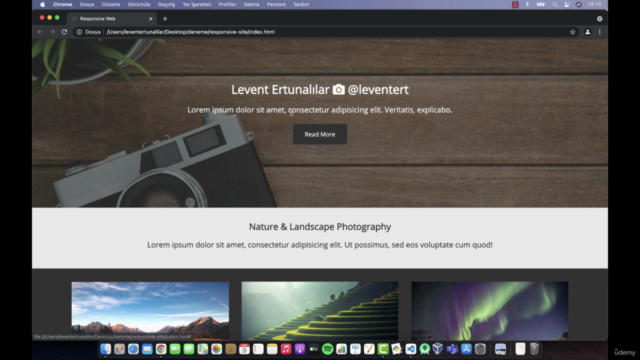Open the Görüntüle menu
The width and height of the screenshot is (640, 360).
click(139, 4)
